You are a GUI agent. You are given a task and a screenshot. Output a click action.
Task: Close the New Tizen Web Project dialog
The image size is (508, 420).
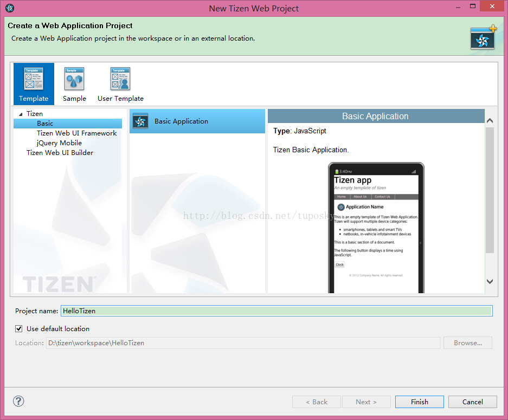492,7
